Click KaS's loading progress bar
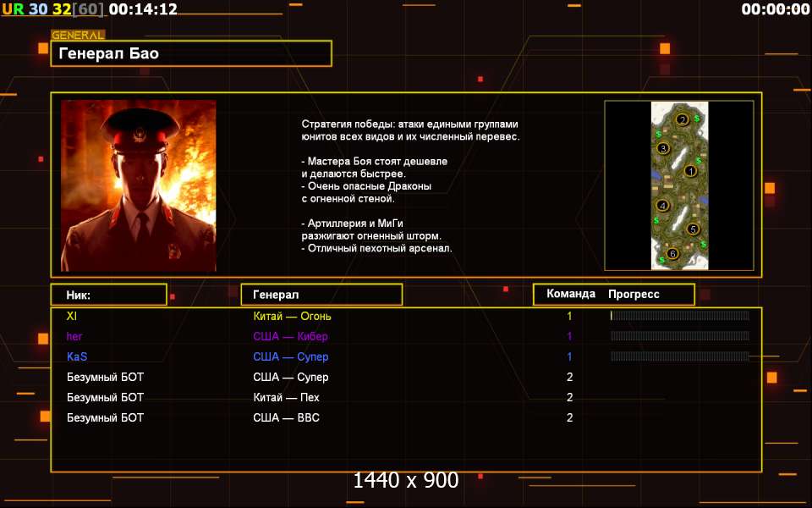The width and height of the screenshot is (812, 508). click(679, 356)
